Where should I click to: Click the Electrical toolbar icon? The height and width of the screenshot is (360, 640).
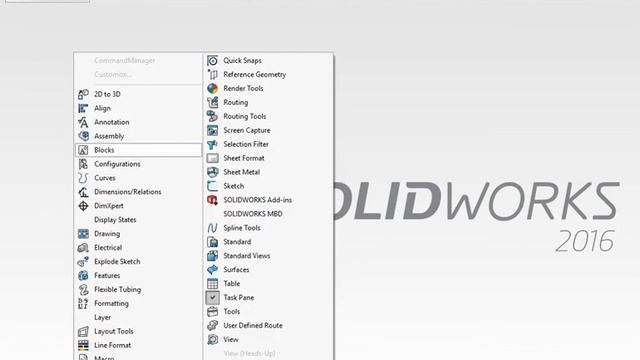click(83, 248)
